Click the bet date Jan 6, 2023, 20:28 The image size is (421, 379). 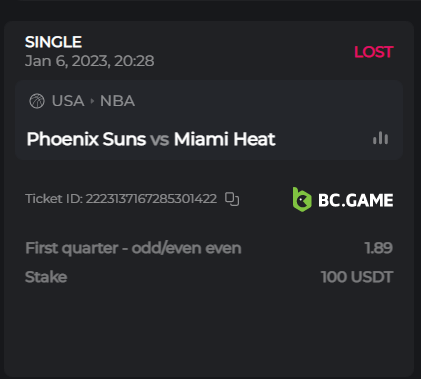90,61
